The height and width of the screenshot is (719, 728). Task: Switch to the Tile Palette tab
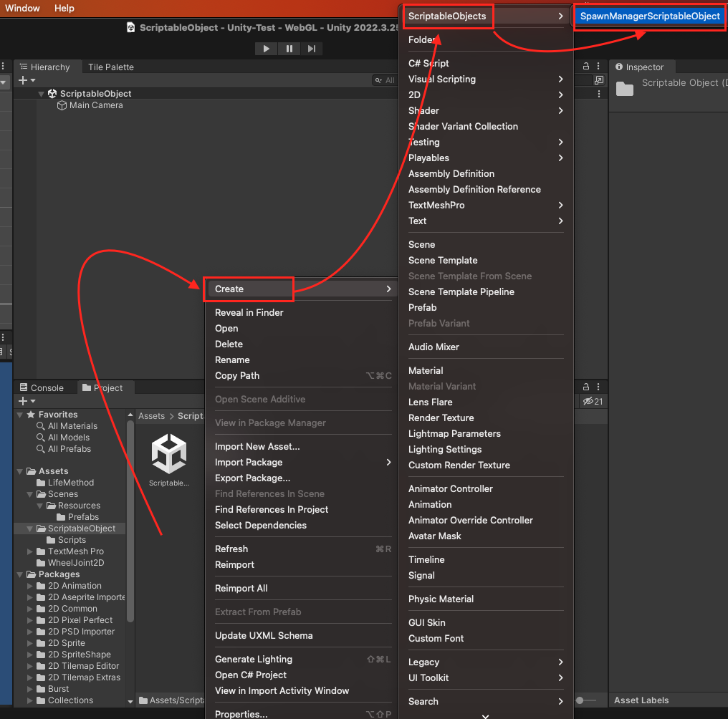111,67
